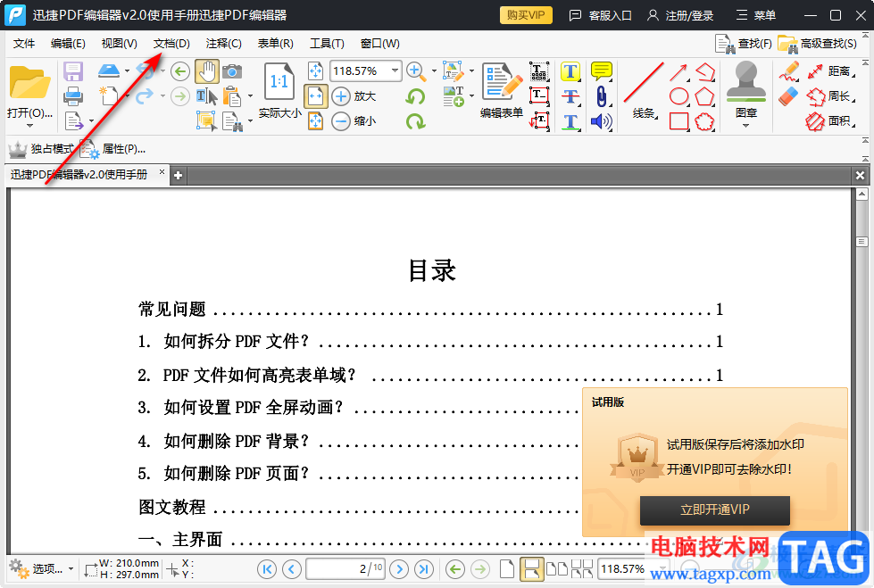874x588 pixels.
Task: Open the Comments (注释) menu
Action: tap(223, 44)
